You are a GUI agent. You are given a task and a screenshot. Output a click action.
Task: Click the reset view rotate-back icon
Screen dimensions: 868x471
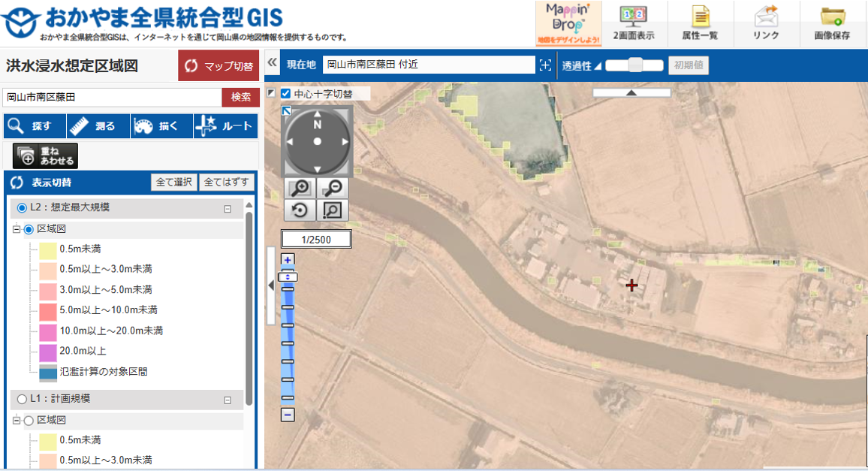pyautogui.click(x=300, y=210)
